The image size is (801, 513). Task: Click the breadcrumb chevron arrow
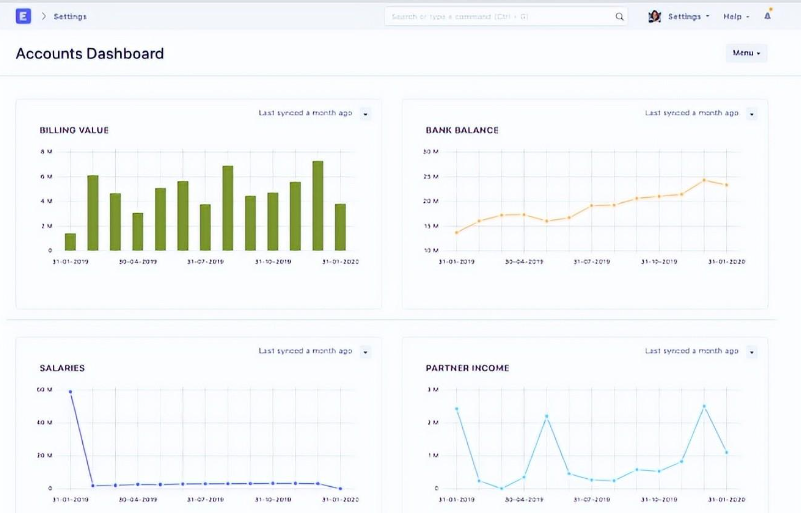tap(43, 16)
